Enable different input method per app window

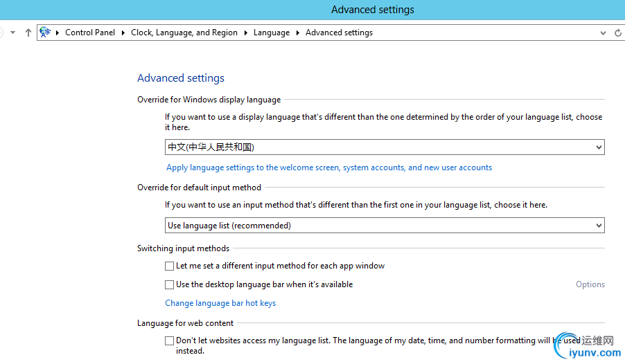[x=170, y=266]
